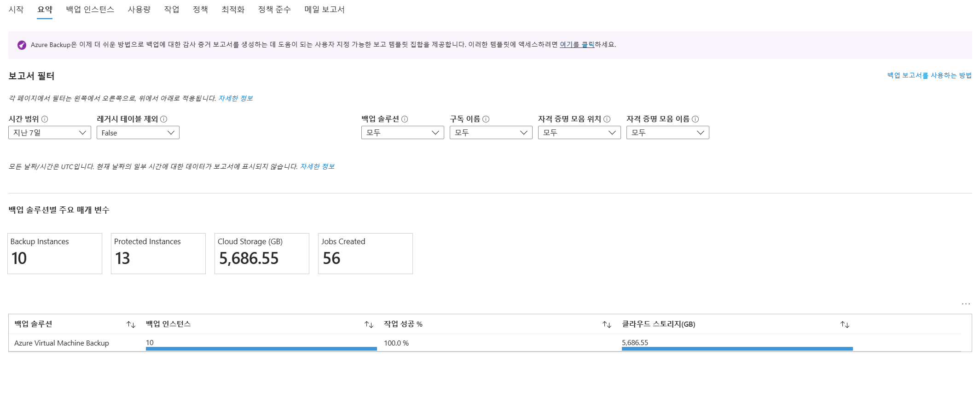
Task: Click 자세한 정보 link under 보고서 필터
Action: [236, 98]
